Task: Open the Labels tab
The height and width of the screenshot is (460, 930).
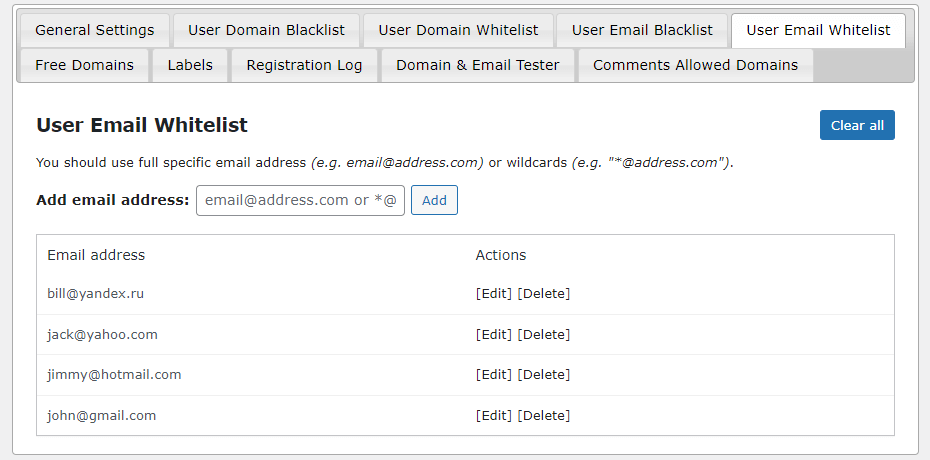Action: pyautogui.click(x=190, y=65)
